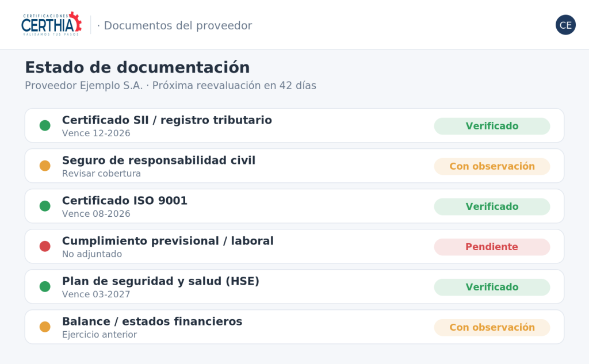Click Verificado badge on ISO 9001 row
Viewport: 589px width, 364px height.
pyautogui.click(x=492, y=206)
